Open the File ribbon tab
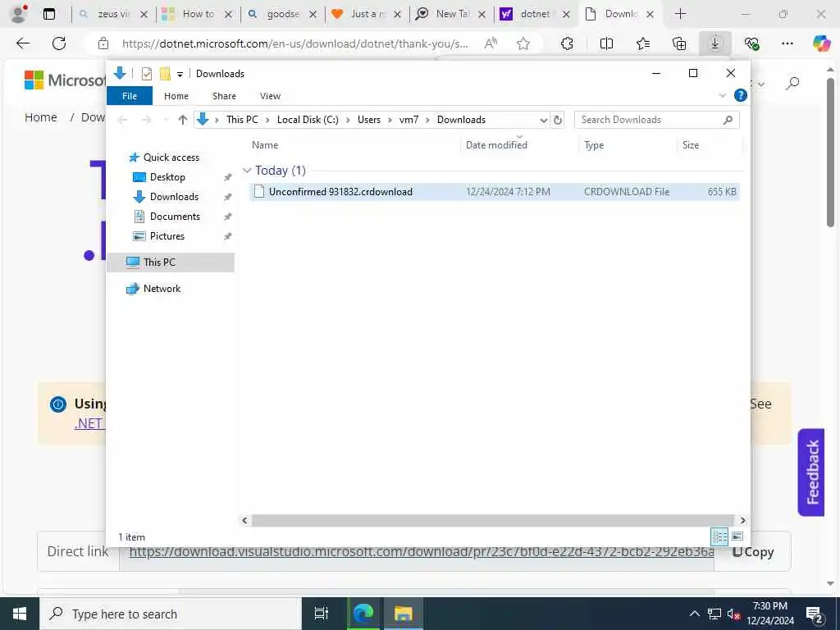This screenshot has height=630, width=840. 130,96
